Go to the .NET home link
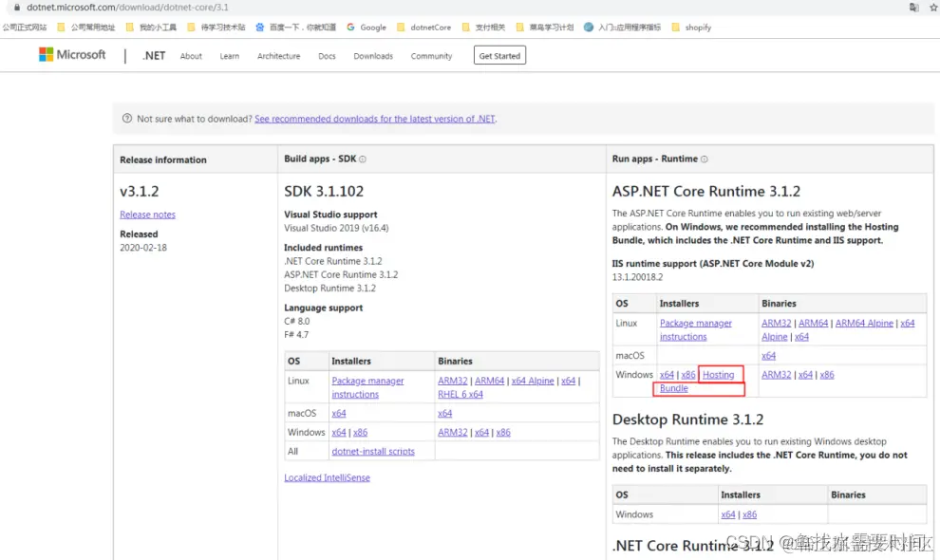 (154, 56)
